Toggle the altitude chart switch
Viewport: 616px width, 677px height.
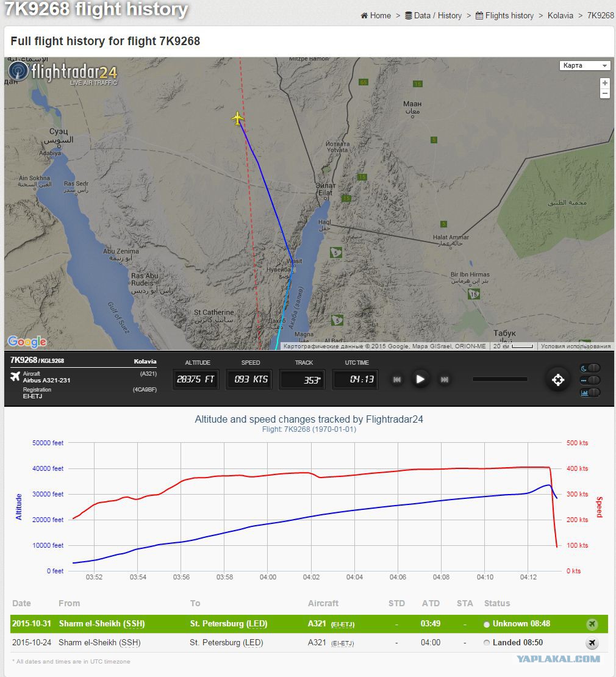(590, 392)
